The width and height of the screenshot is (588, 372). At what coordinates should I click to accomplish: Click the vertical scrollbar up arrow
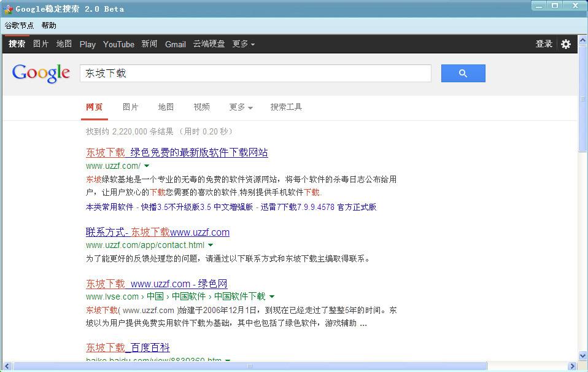tap(582, 40)
